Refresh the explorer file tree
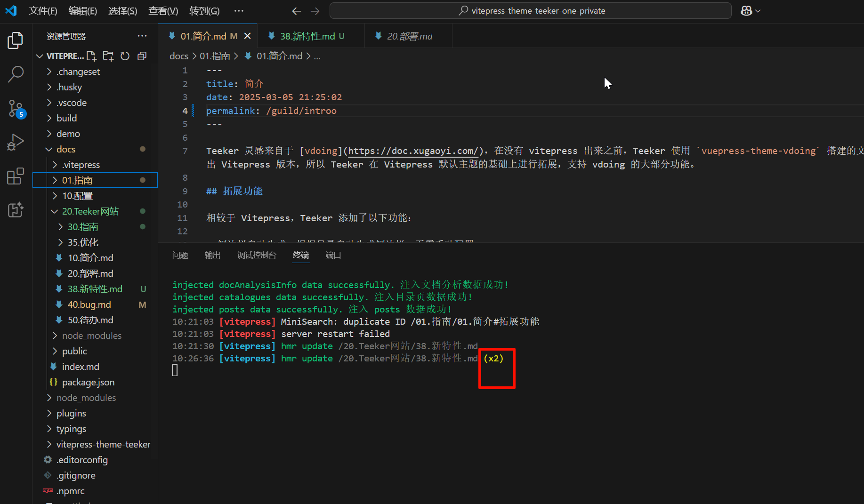This screenshot has height=504, width=864. click(x=125, y=56)
